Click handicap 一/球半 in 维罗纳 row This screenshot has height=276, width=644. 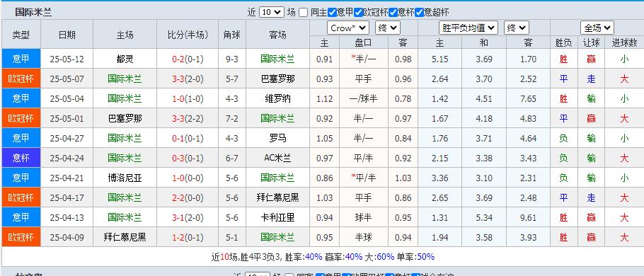point(364,98)
